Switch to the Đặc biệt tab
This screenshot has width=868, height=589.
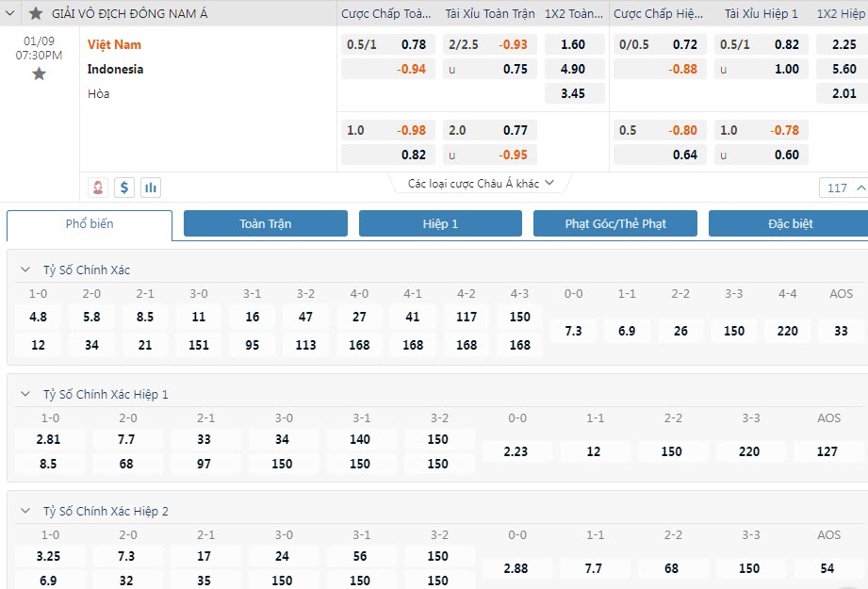789,224
